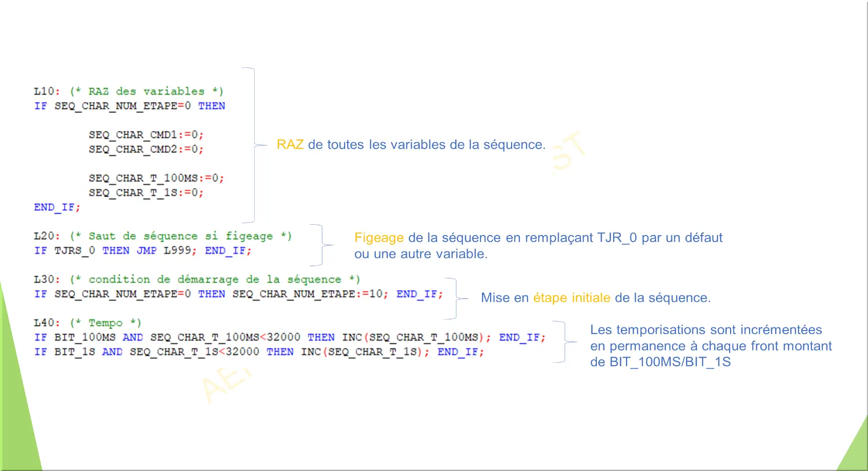Click the annotation line starting with 'Figeage de la séquence'
This screenshot has width=868, height=471.
539,238
